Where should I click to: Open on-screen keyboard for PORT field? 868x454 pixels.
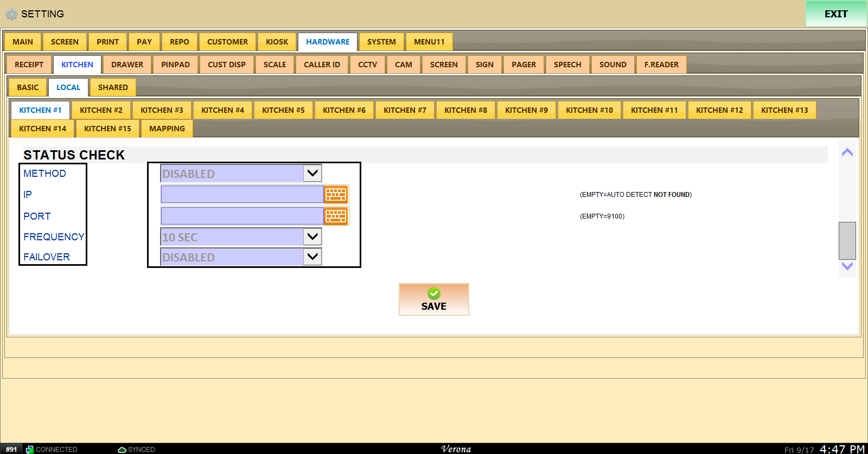pyautogui.click(x=336, y=216)
